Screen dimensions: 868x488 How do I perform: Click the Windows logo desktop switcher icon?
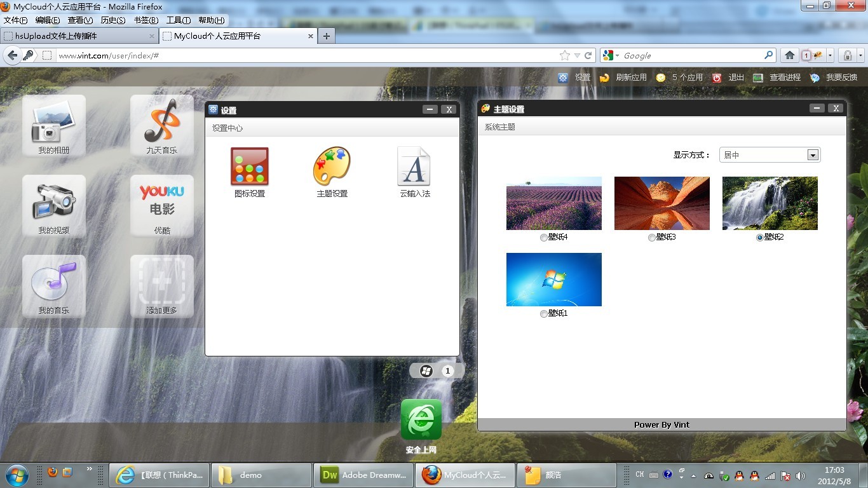coord(426,371)
